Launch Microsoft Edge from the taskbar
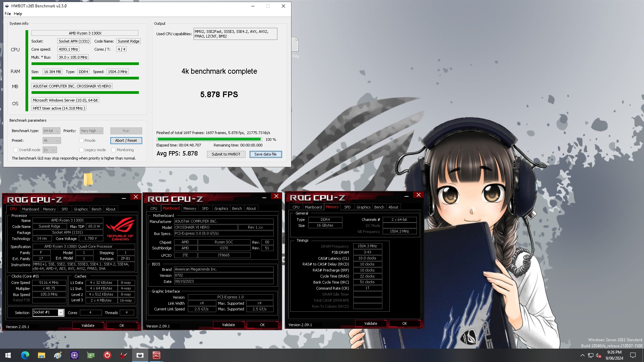Image resolution: width=644 pixels, height=362 pixels. click(x=25, y=355)
